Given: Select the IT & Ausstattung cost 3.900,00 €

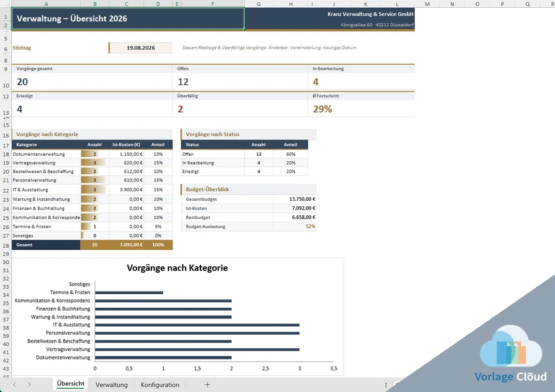Looking at the screenshot, I should [127, 189].
